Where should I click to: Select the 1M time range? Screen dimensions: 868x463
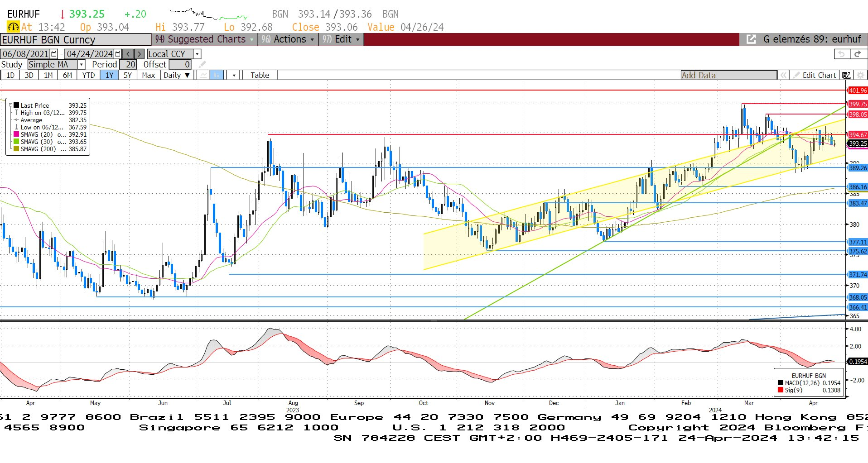click(x=48, y=75)
